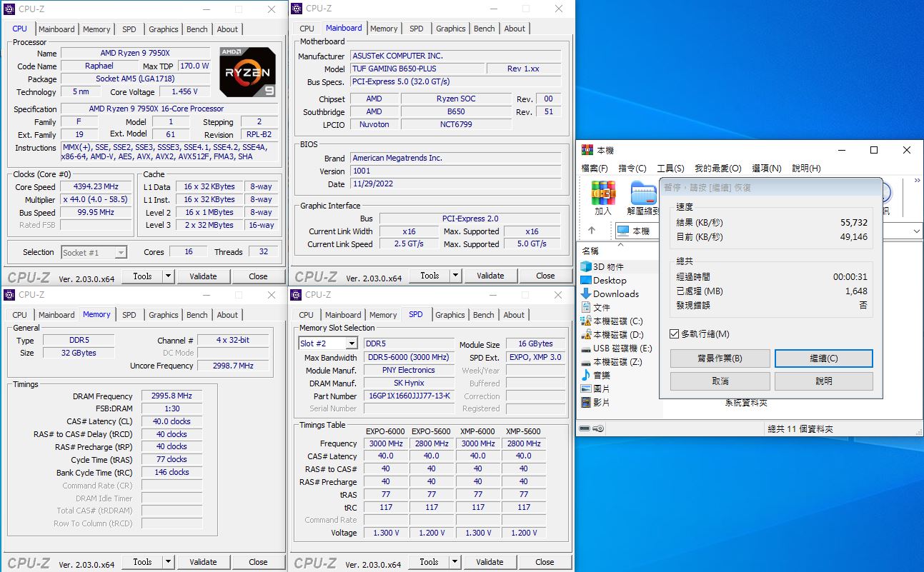
Task: Go up one folder level in WinRAR
Action: pyautogui.click(x=592, y=231)
